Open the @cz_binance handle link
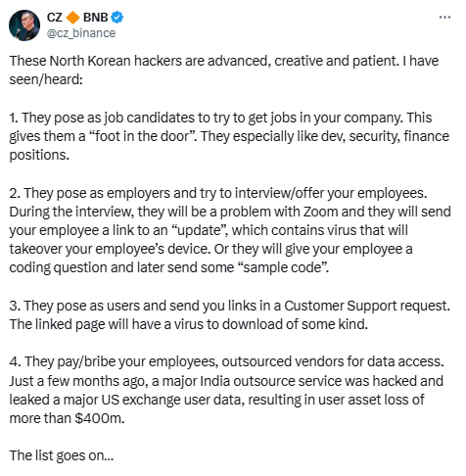Screen dimensions: 466x476 [x=81, y=33]
